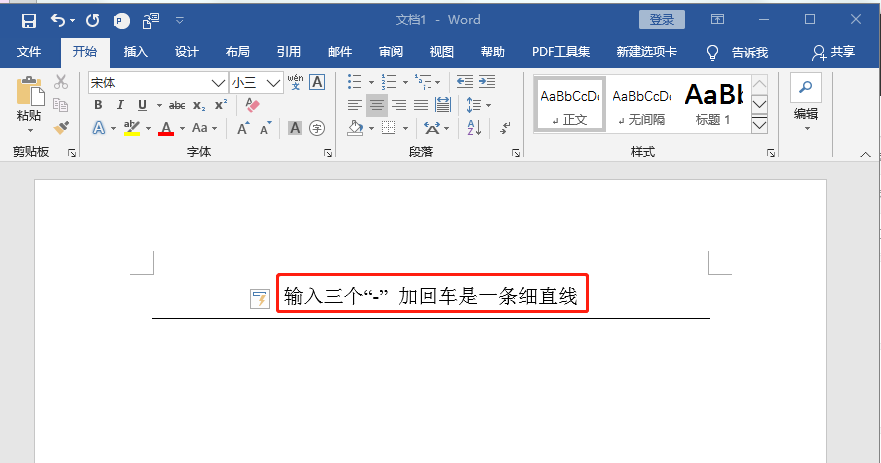Center align the text

point(376,105)
